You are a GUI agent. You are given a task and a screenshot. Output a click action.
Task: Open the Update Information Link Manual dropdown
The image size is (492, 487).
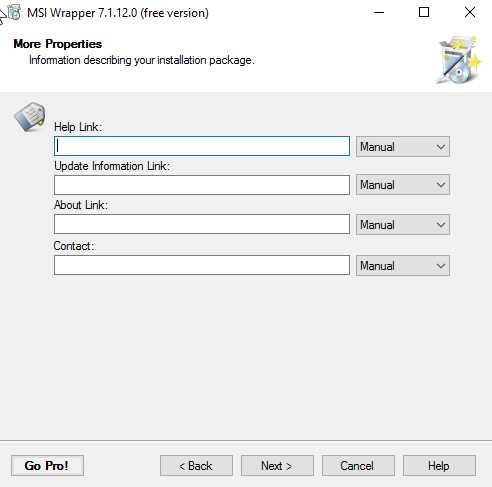click(403, 185)
